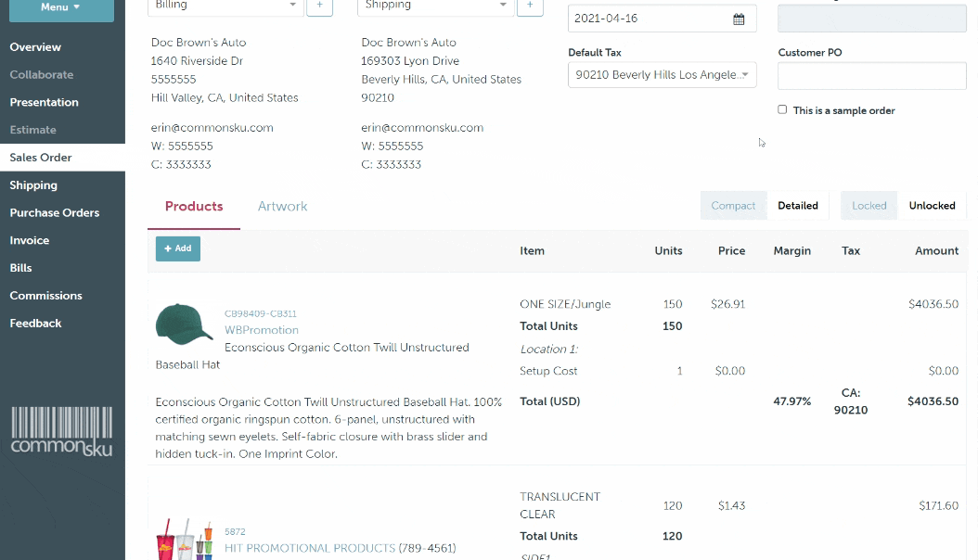
Task: Open Commissions in sidebar
Action: point(46,295)
